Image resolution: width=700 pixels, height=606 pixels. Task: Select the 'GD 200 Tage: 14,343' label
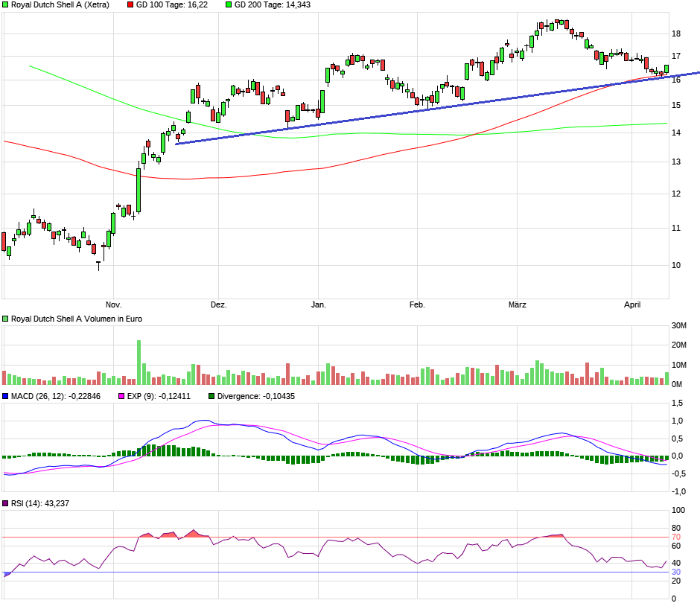[x=273, y=5]
